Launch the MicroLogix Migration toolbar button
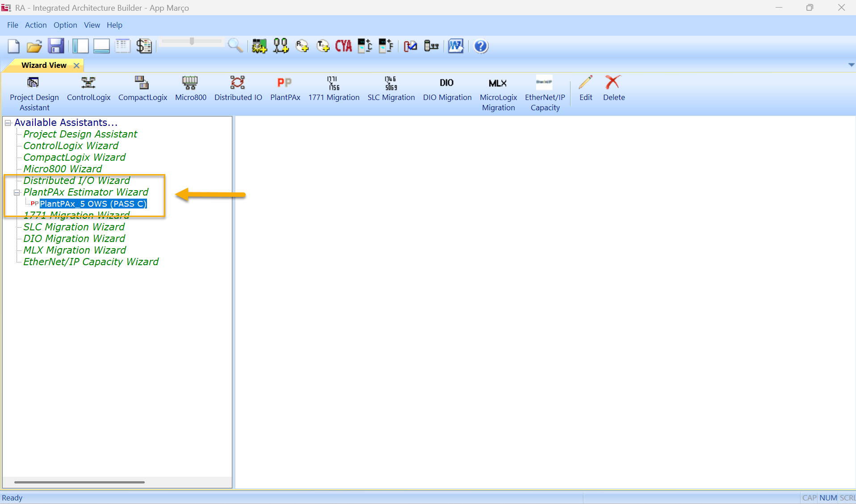The width and height of the screenshot is (856, 504). tap(498, 94)
